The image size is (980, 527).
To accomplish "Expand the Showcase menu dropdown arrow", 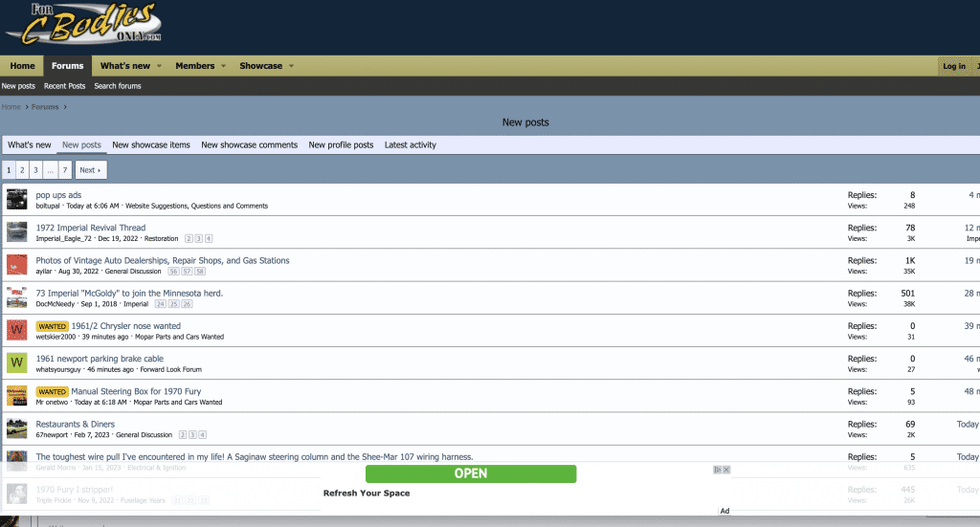I will 291,67.
